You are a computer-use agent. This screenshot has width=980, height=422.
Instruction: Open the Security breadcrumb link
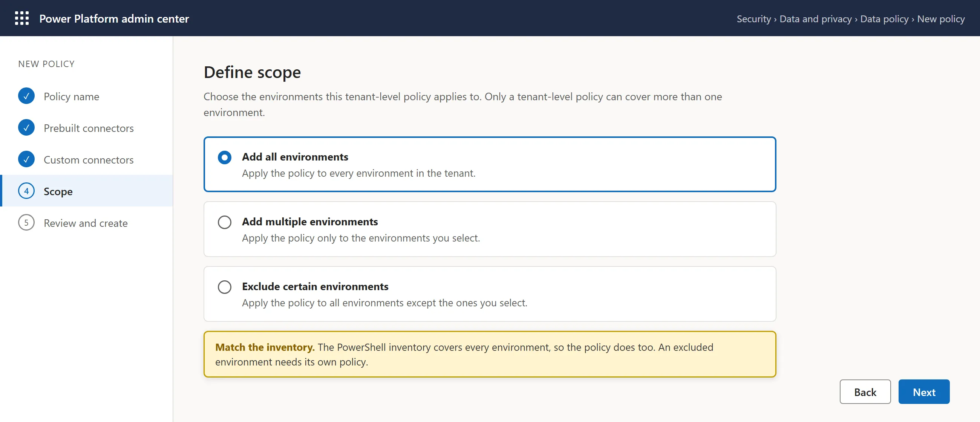click(753, 18)
